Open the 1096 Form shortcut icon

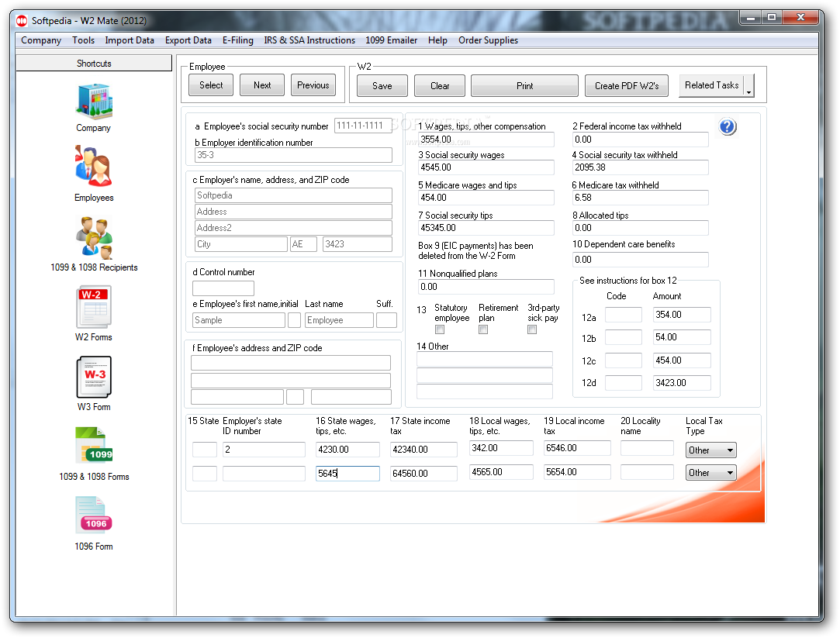point(95,516)
